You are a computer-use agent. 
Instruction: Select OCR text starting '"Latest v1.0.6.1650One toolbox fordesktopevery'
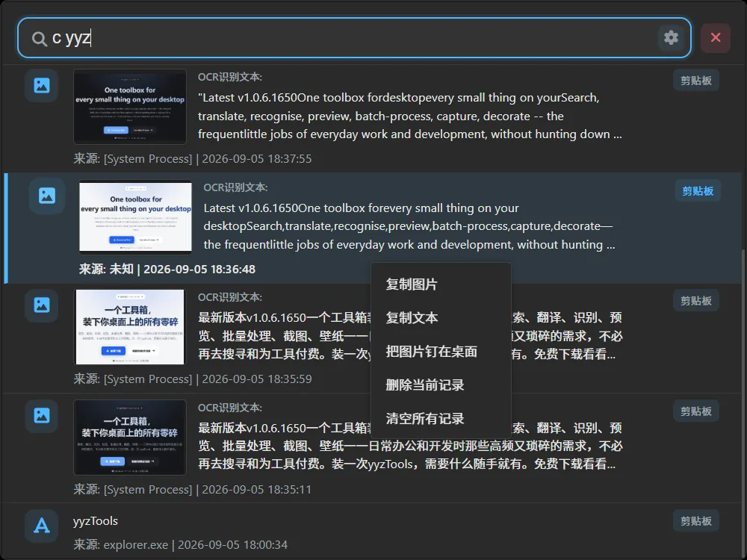pos(409,116)
